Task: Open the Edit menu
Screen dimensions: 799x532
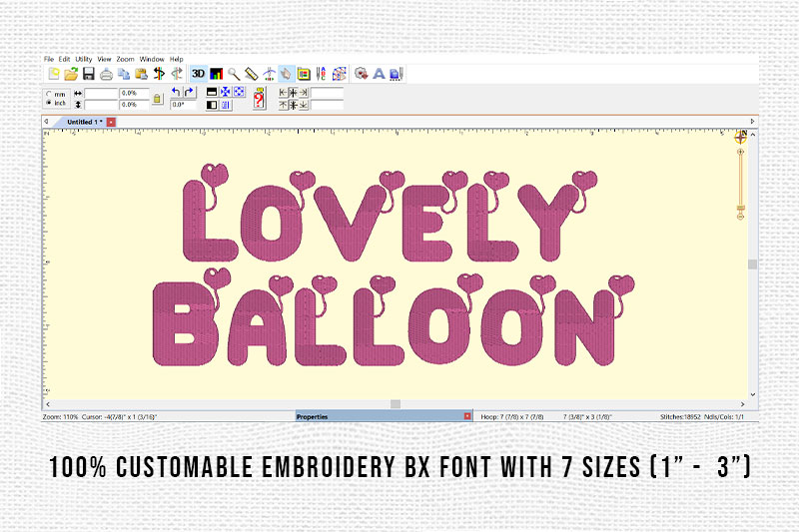Action: click(64, 59)
